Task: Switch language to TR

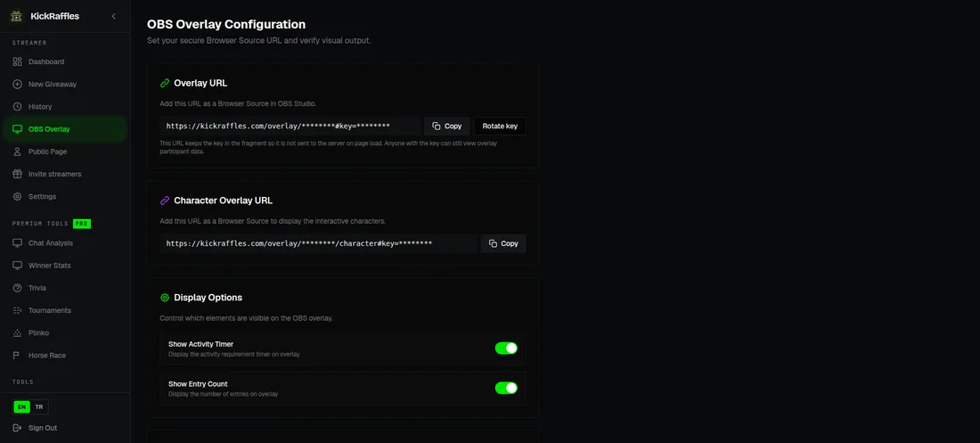Action: tap(39, 406)
